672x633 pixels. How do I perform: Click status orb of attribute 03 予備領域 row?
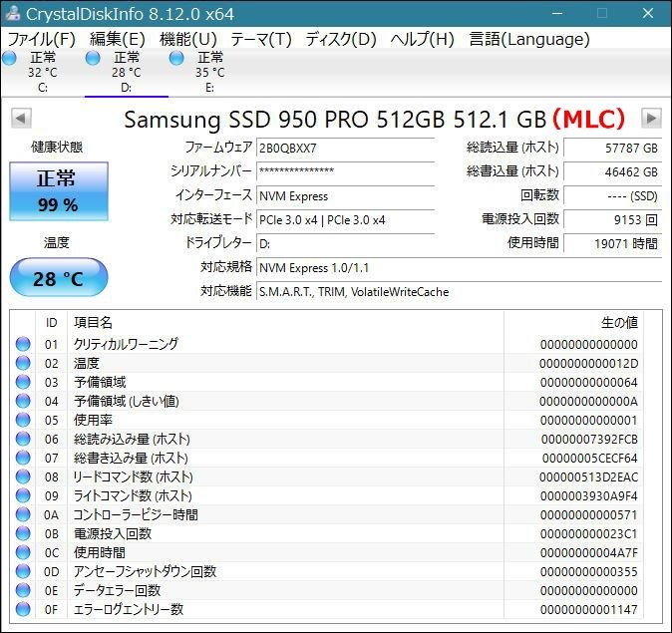[x=23, y=382]
